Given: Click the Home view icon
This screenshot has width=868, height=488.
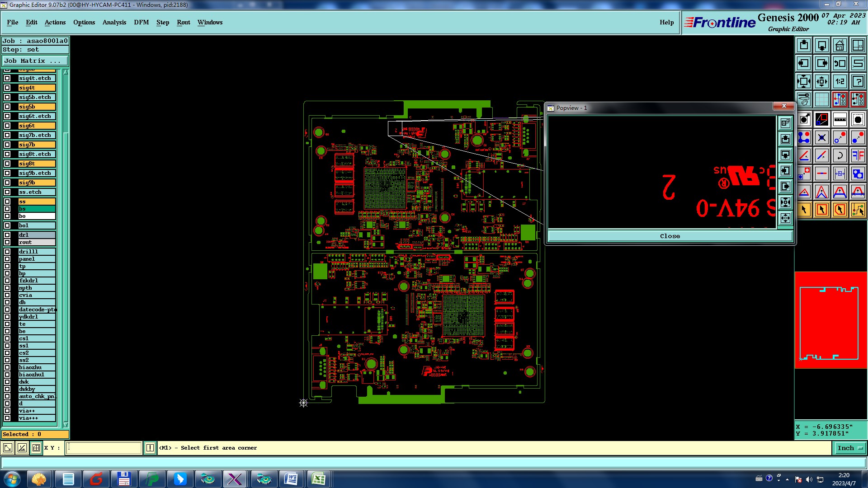Looking at the screenshot, I should pyautogui.click(x=840, y=45).
